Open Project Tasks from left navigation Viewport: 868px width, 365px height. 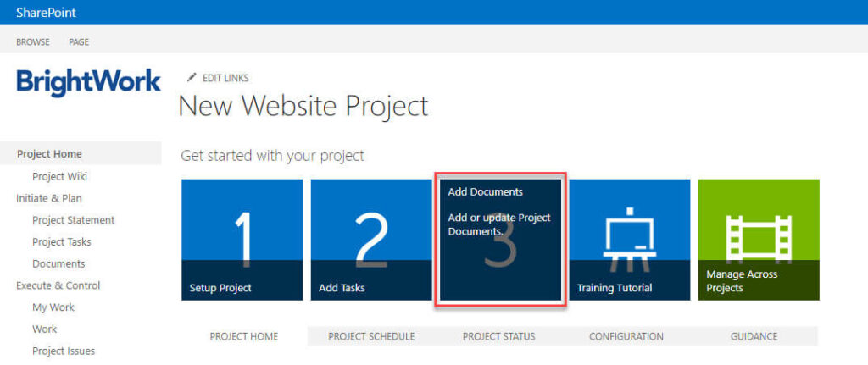coord(61,241)
